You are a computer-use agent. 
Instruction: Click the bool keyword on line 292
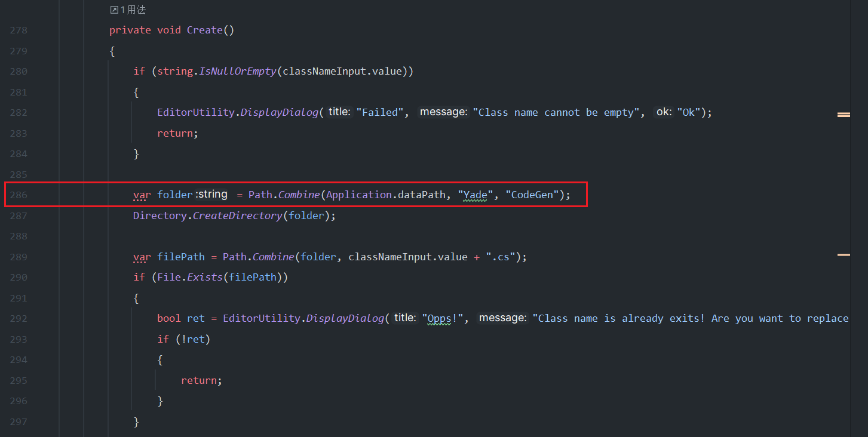click(168, 318)
